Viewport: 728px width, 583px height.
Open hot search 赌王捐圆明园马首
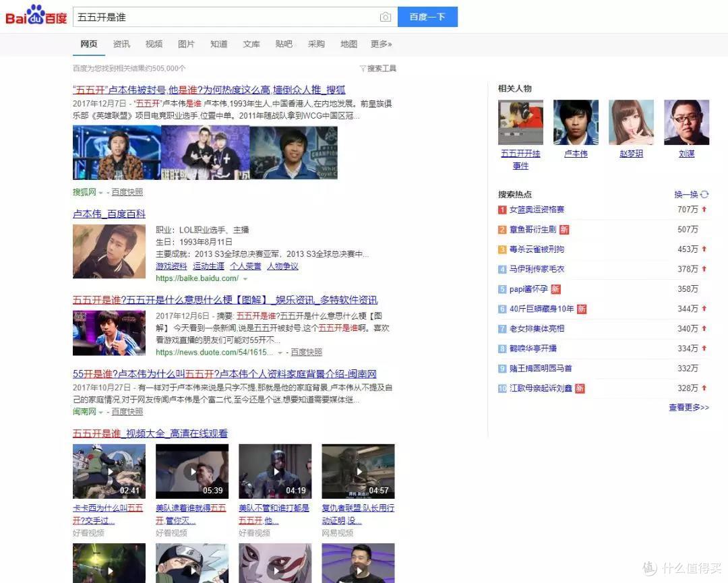tap(541, 369)
